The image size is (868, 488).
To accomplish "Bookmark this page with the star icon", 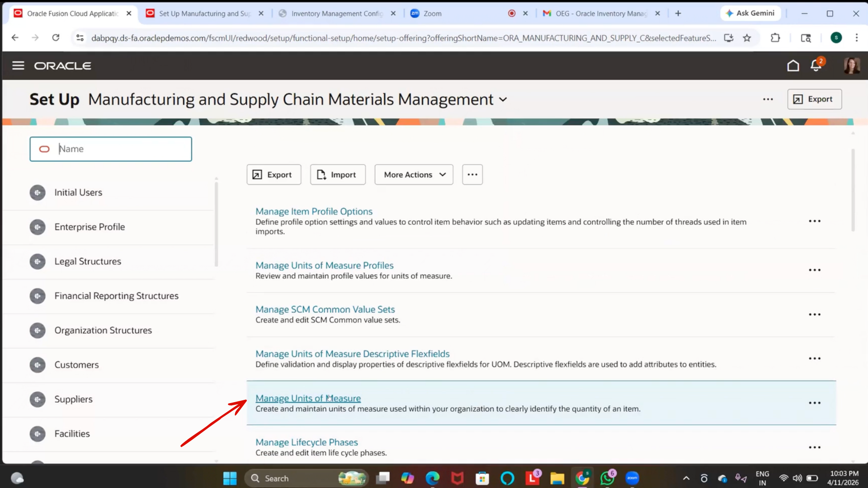I will [x=747, y=38].
